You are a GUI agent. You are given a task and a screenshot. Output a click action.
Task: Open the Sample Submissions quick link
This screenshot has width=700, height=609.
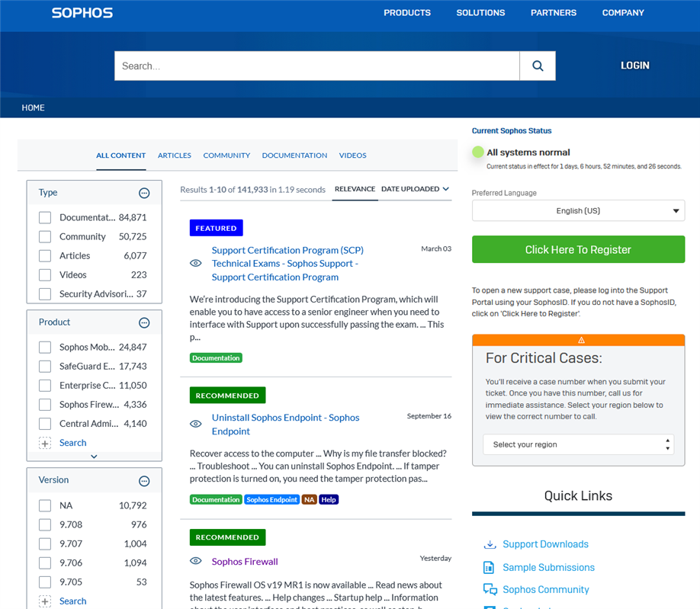coord(549,568)
